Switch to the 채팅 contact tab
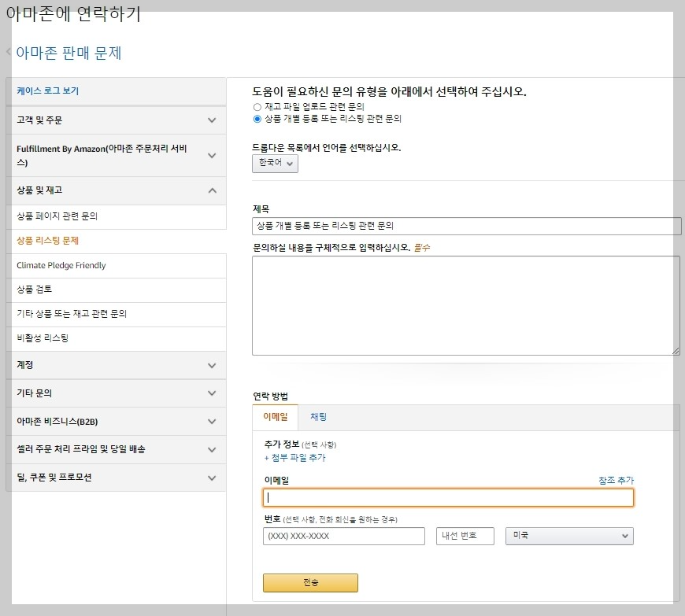This screenshot has width=685, height=616. pos(318,417)
